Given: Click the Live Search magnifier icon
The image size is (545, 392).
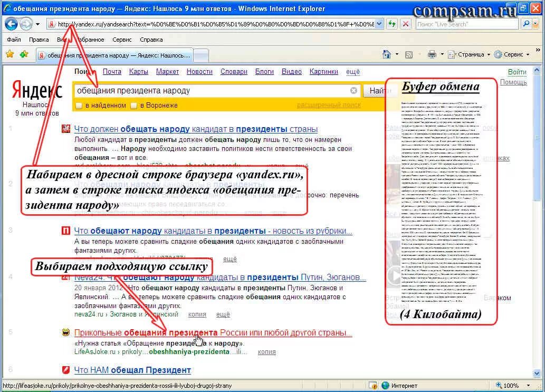Looking at the screenshot, I should [x=526, y=24].
